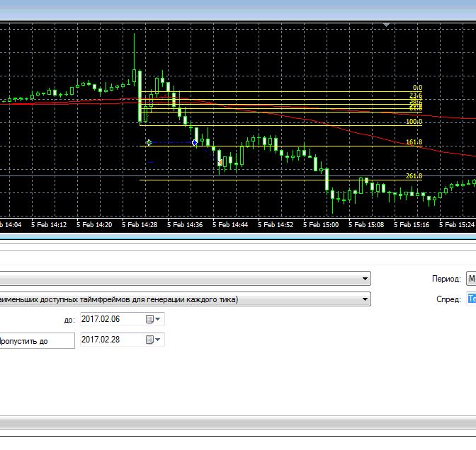Click the green buy order arrow on chart

click(x=149, y=142)
